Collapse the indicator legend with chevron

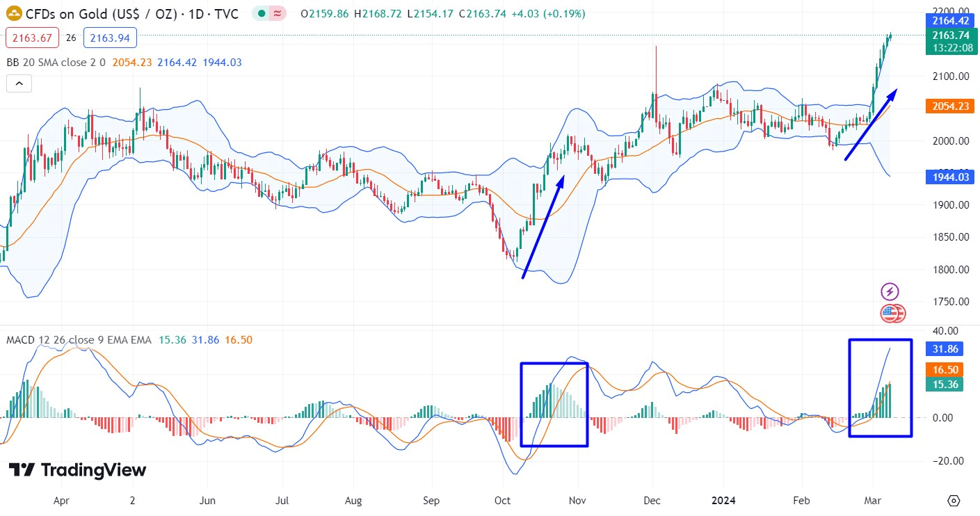[19, 84]
